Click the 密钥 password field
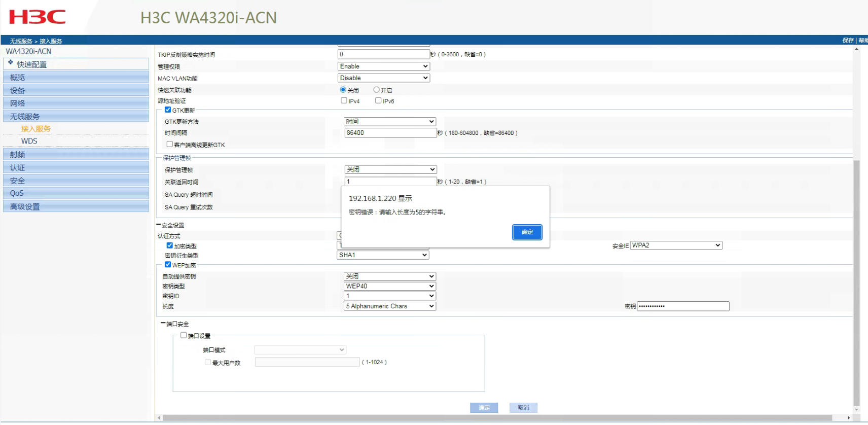Image resolution: width=868 pixels, height=425 pixels. tap(683, 306)
